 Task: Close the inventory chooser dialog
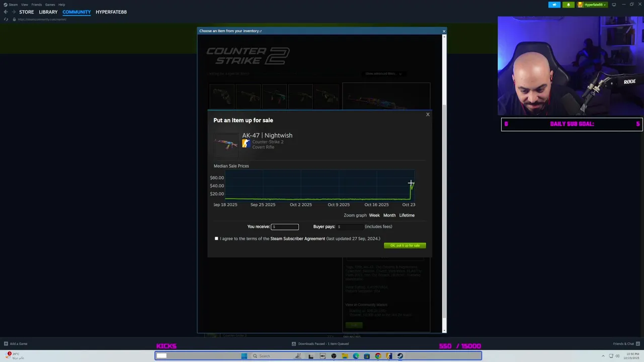click(x=444, y=31)
